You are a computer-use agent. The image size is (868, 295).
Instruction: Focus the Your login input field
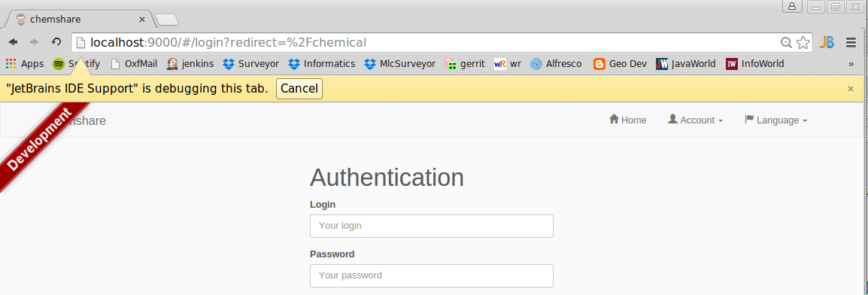click(x=431, y=226)
